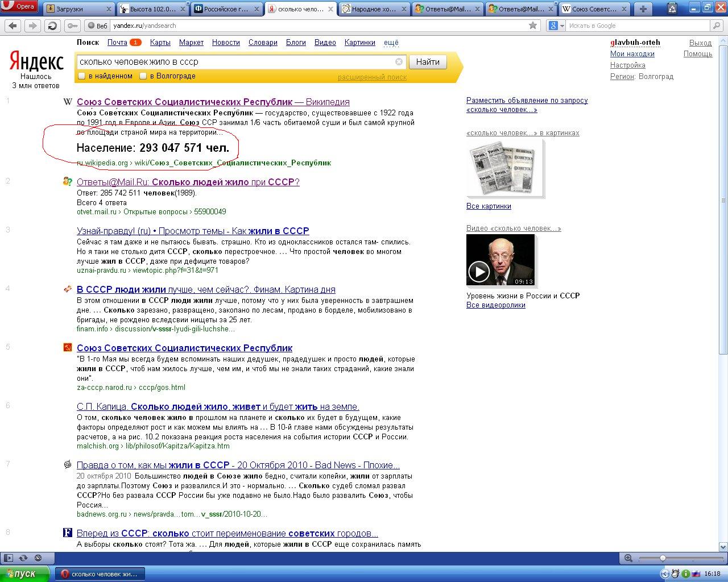Open the closed tabs trash icon
Viewport: 728px width, 582px height.
pyautogui.click(x=672, y=9)
